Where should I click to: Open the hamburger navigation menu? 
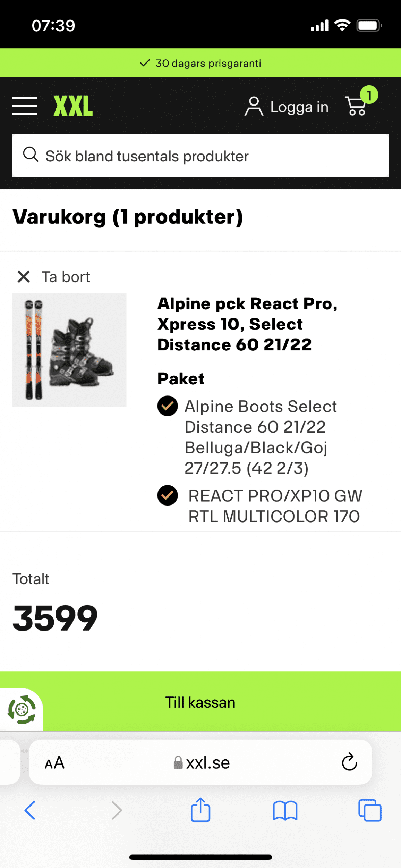pos(25,106)
